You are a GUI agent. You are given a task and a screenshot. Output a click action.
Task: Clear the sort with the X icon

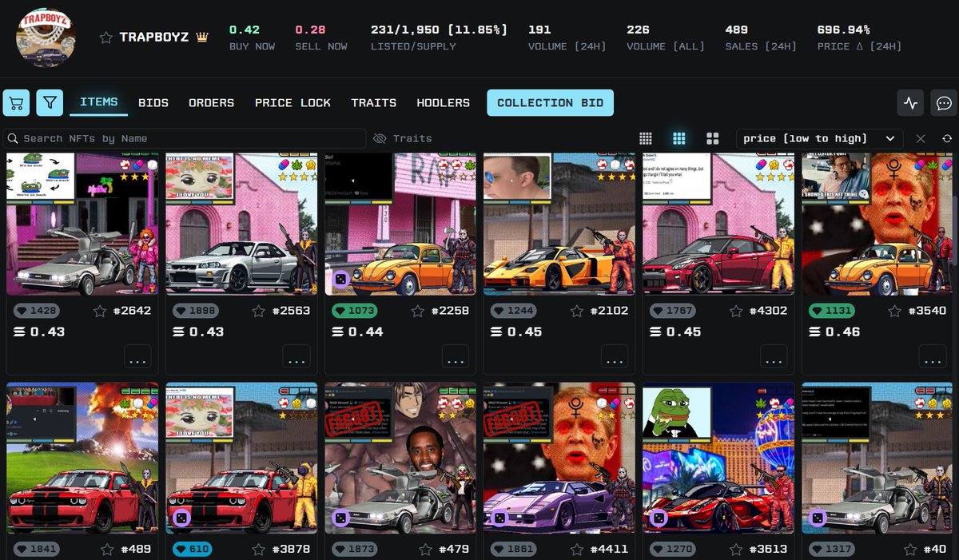click(x=921, y=138)
